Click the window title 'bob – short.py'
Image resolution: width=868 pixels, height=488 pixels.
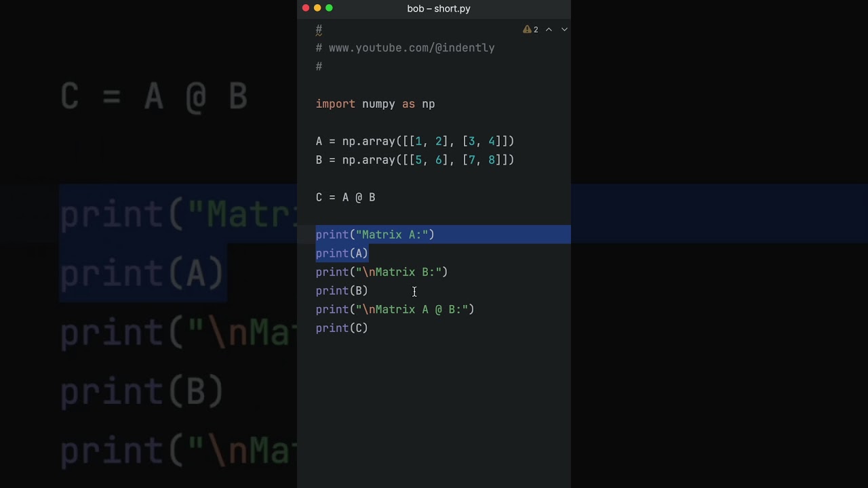pos(439,9)
